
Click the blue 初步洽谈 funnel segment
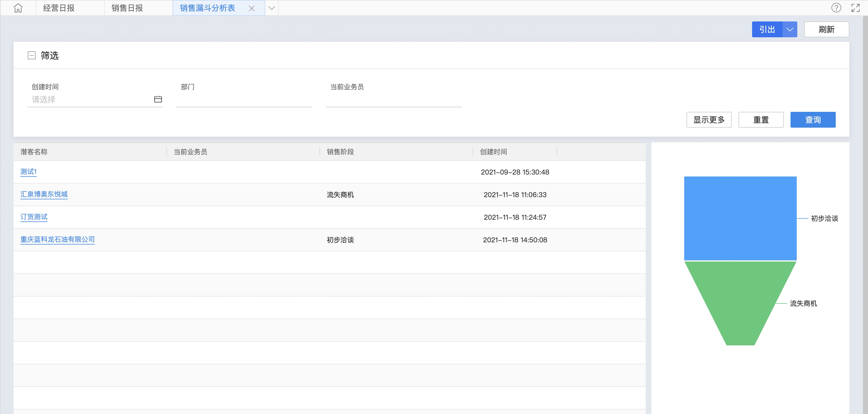740,218
